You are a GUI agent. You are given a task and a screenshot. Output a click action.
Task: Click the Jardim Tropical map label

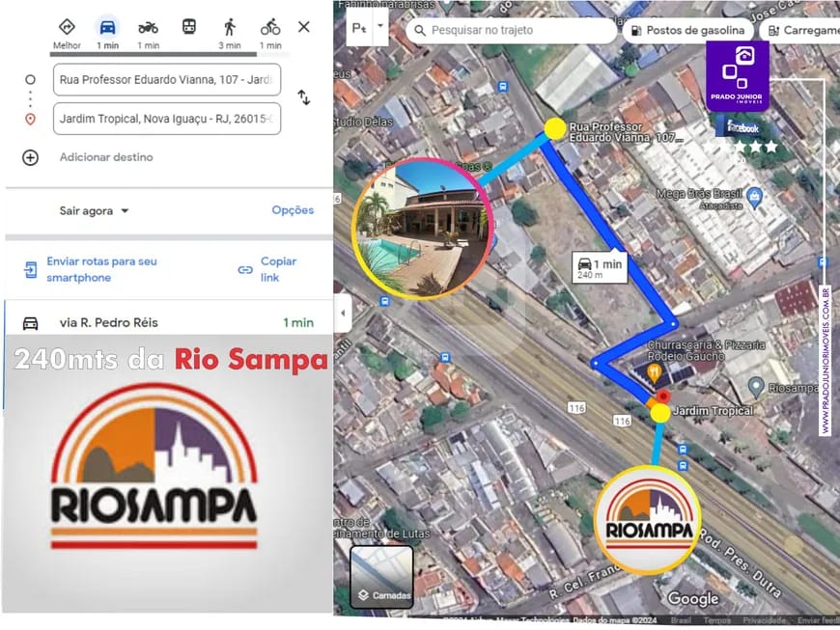713,411
